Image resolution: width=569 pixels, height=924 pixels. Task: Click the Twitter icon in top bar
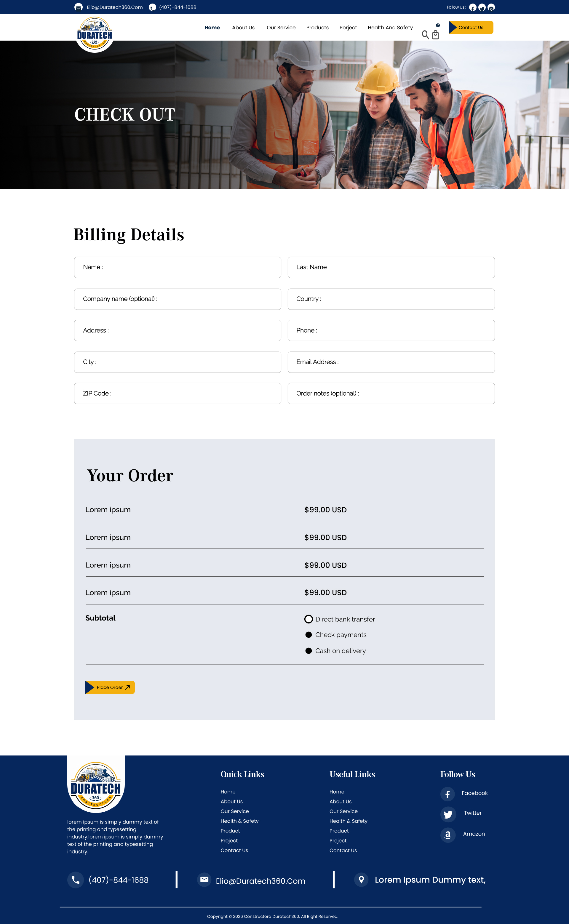(x=482, y=7)
